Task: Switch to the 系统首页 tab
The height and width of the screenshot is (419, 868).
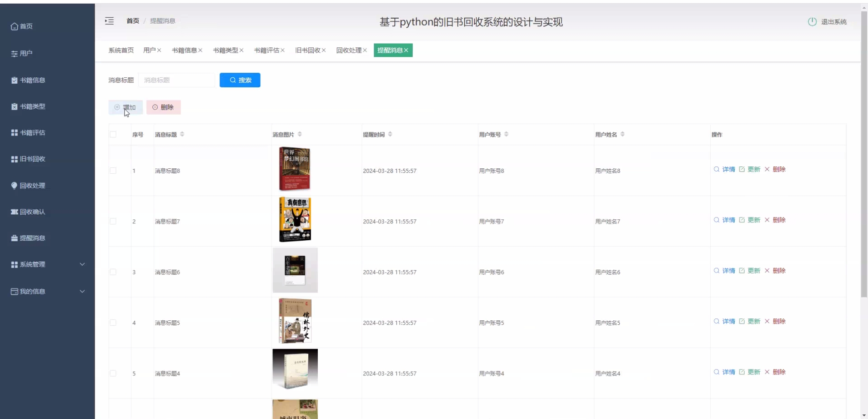Action: (x=121, y=50)
